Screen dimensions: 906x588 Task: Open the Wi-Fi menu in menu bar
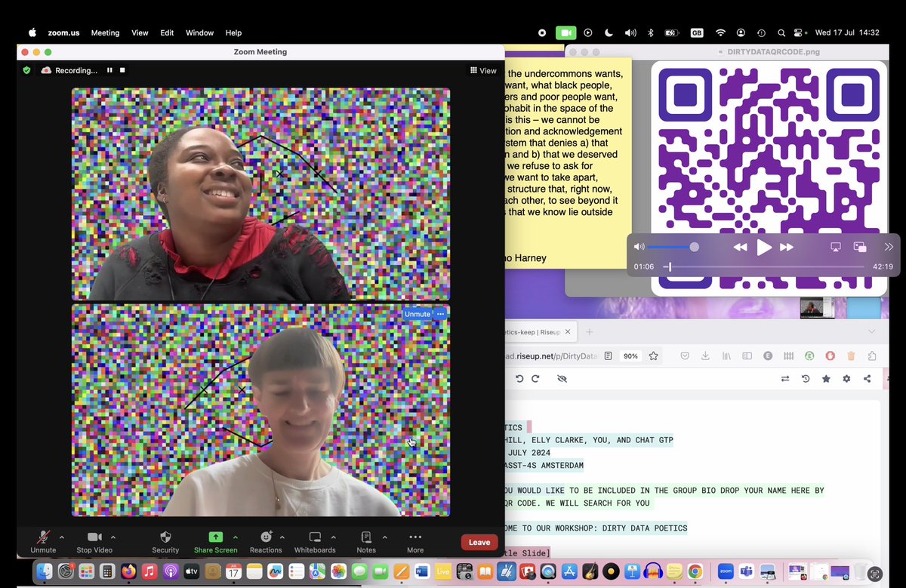click(x=720, y=32)
